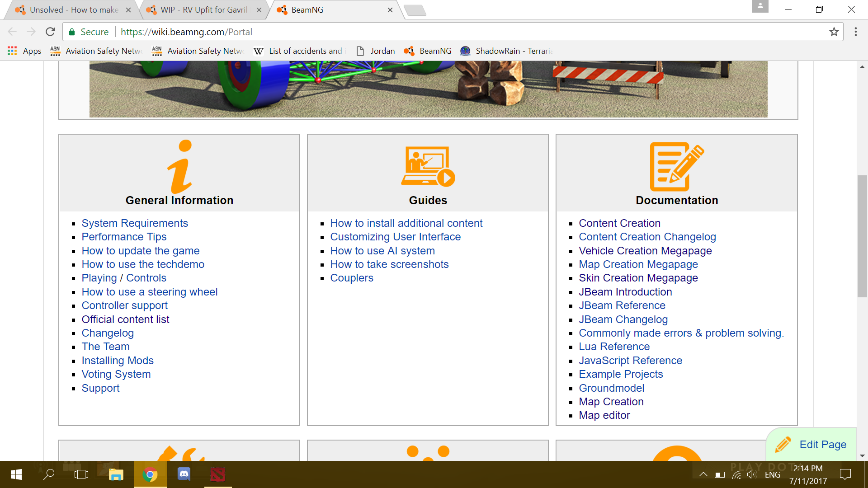Click the ENG language indicator
Viewport: 868px width, 488px height.
772,474
